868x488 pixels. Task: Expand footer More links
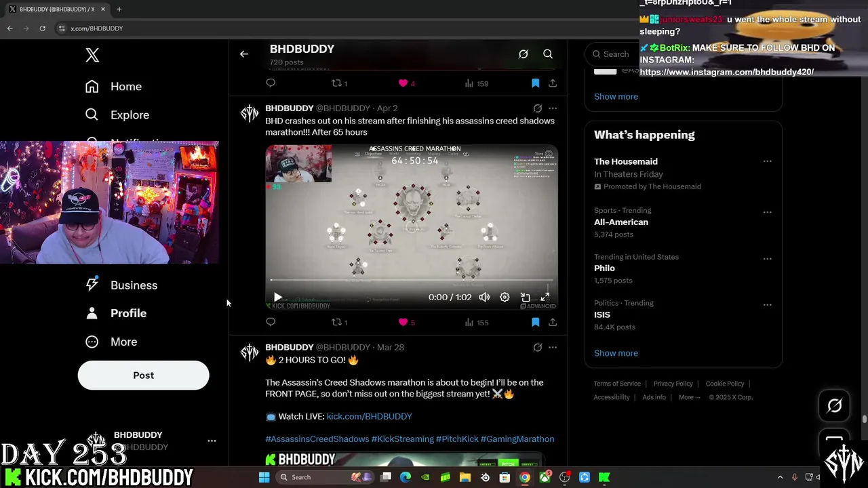pos(689,397)
